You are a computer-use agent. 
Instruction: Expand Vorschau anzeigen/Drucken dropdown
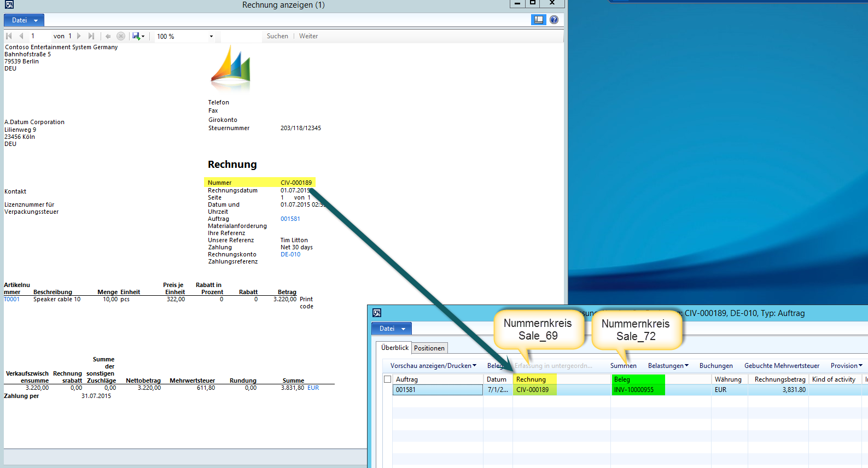tap(433, 366)
